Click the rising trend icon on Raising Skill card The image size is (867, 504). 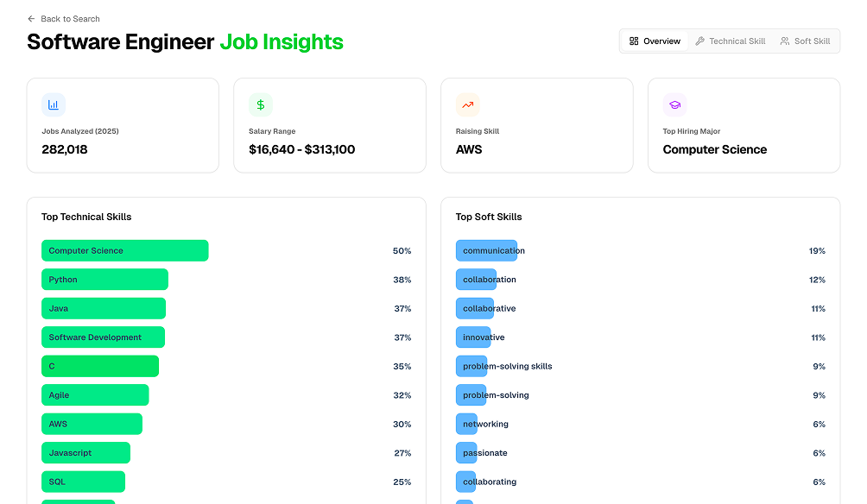point(467,104)
